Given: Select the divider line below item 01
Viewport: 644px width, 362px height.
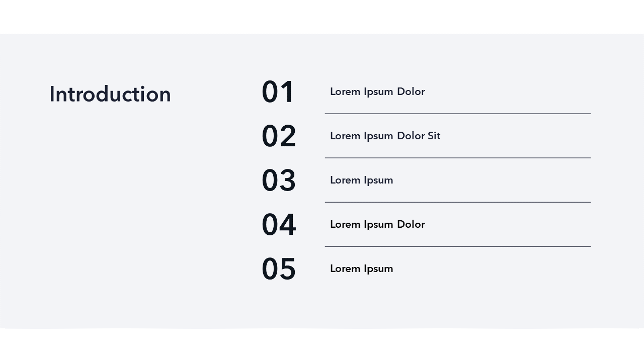Looking at the screenshot, I should pos(457,114).
